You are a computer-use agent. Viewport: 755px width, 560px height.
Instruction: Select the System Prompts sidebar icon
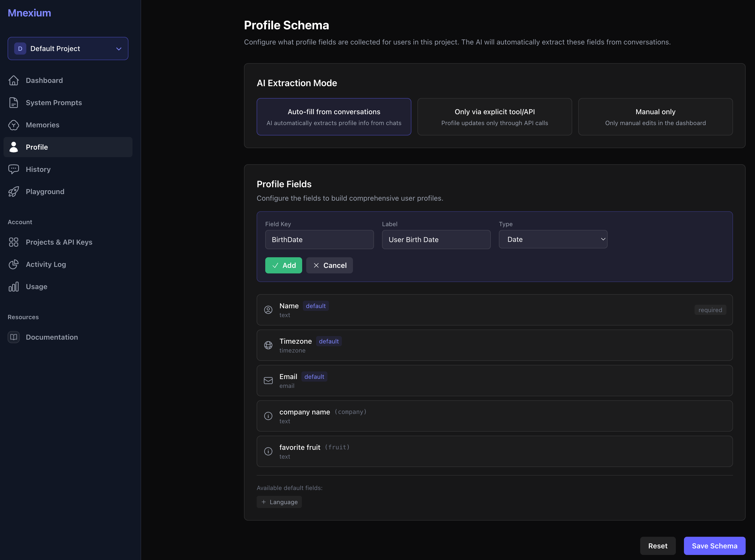pyautogui.click(x=14, y=102)
